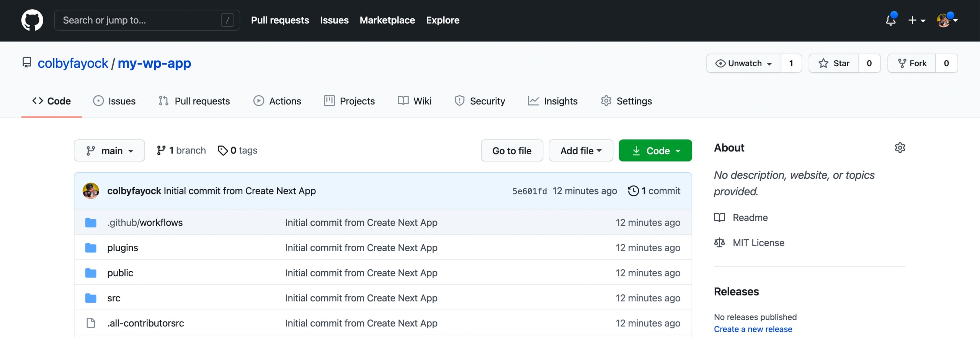
Task: Switch to the Settings tab
Action: tap(626, 101)
